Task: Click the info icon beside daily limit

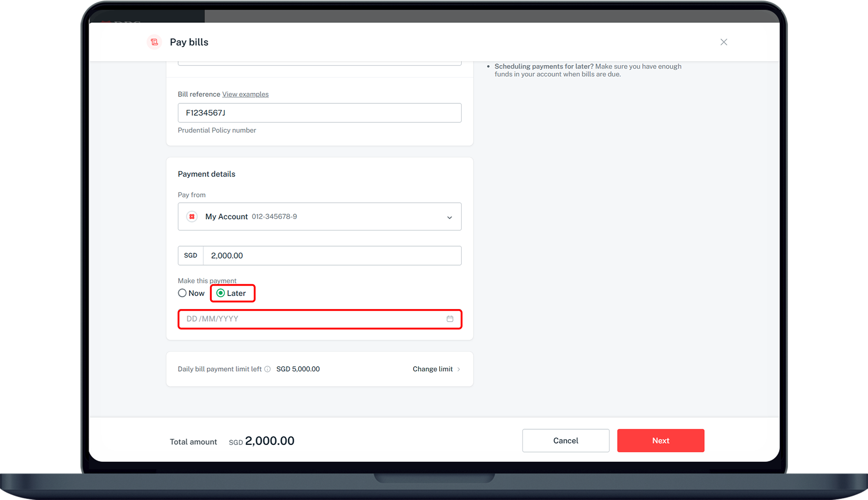Action: (x=267, y=369)
